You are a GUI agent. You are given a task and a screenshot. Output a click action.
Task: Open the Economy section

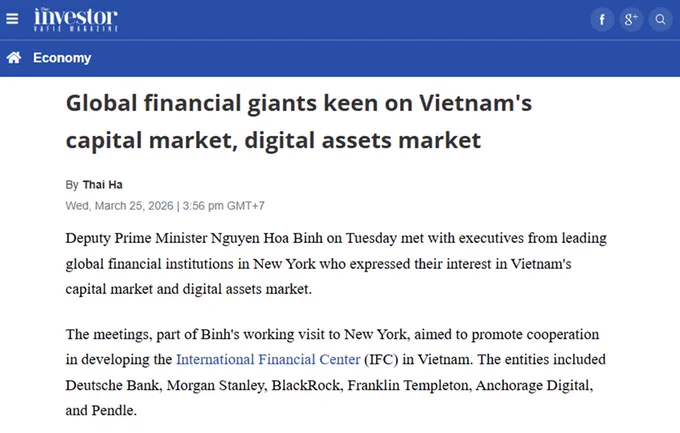tap(62, 58)
